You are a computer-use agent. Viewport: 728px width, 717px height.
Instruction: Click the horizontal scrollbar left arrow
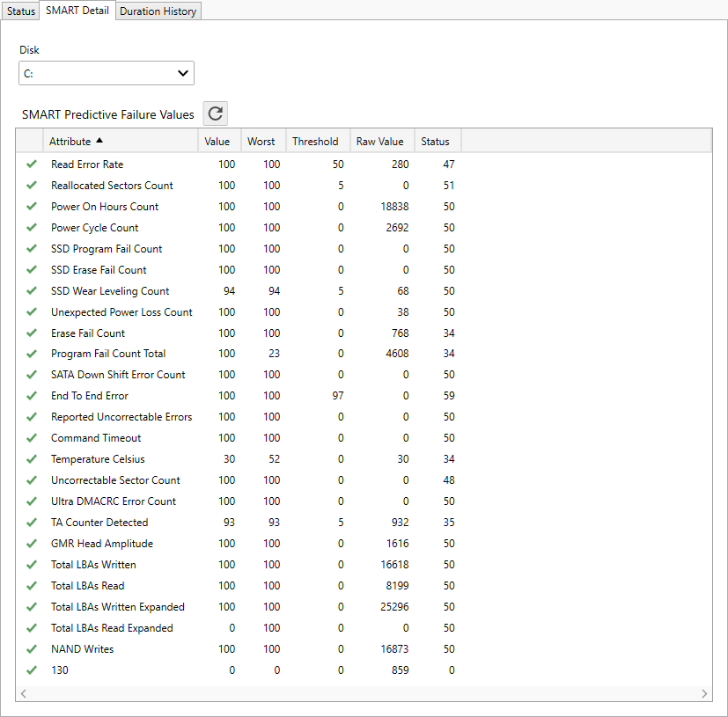tap(23, 693)
